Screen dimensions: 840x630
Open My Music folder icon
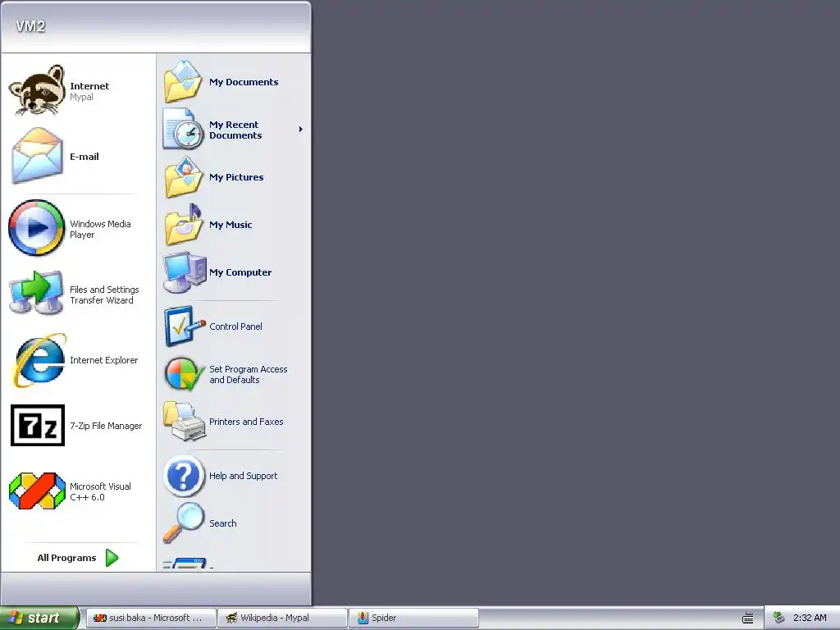183,225
